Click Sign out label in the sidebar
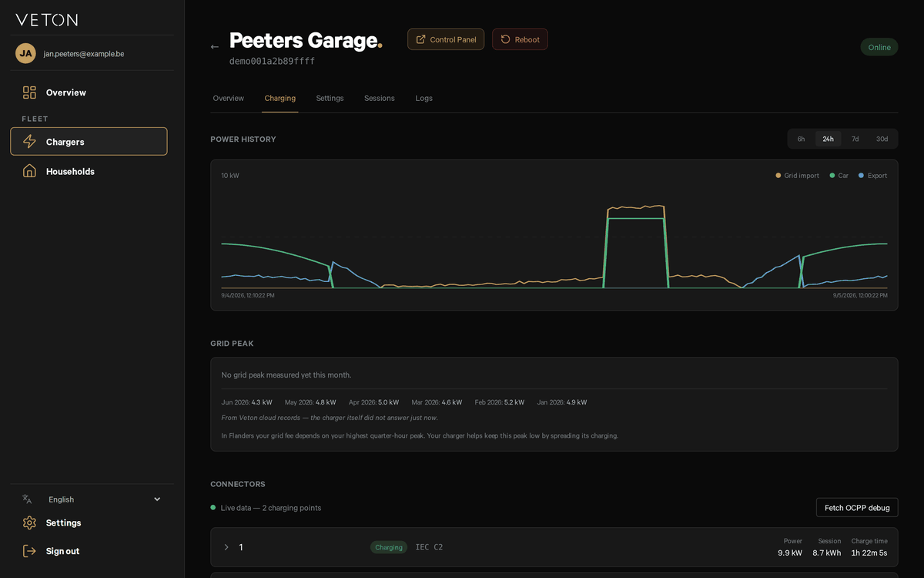924x578 pixels. [x=62, y=551]
